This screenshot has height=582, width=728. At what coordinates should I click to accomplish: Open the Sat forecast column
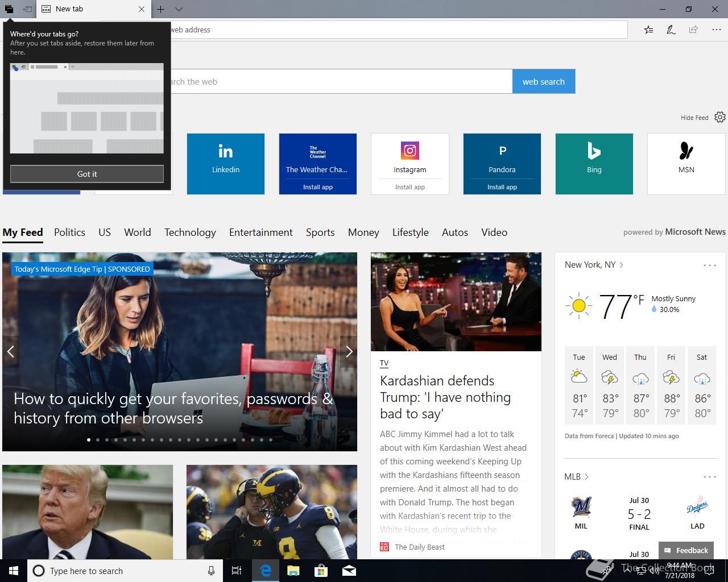click(702, 385)
